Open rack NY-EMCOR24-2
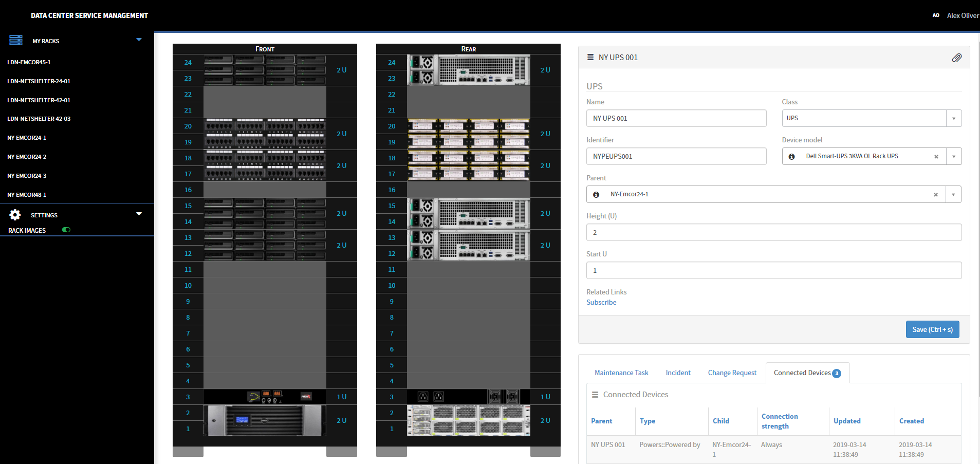 pos(27,157)
